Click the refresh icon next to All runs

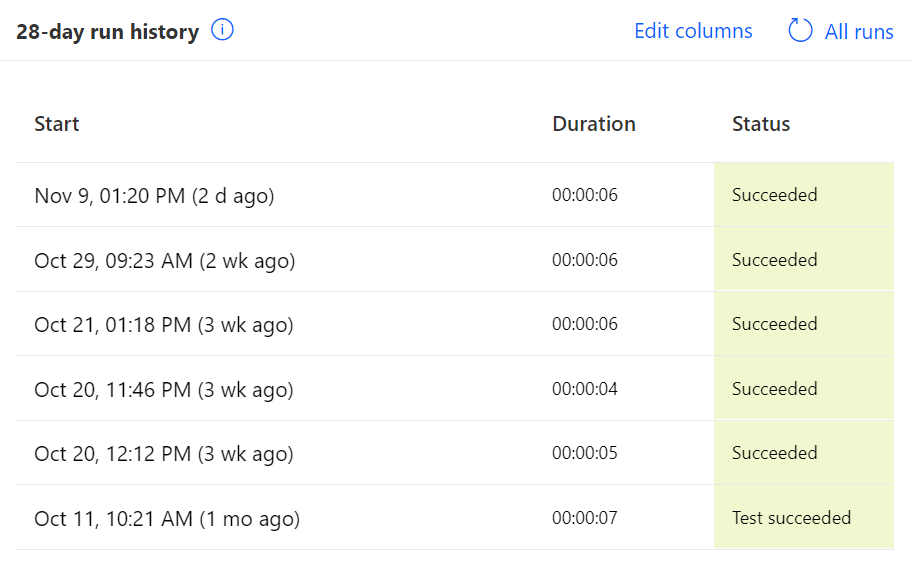pyautogui.click(x=800, y=31)
